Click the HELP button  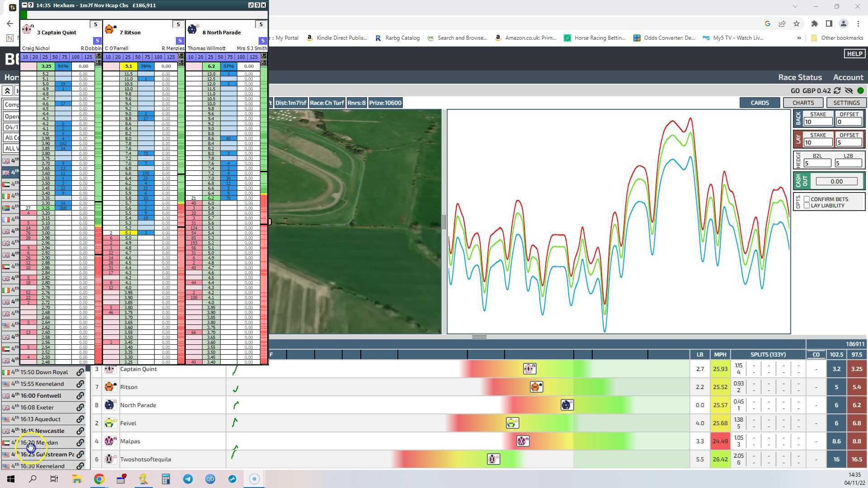tap(854, 54)
